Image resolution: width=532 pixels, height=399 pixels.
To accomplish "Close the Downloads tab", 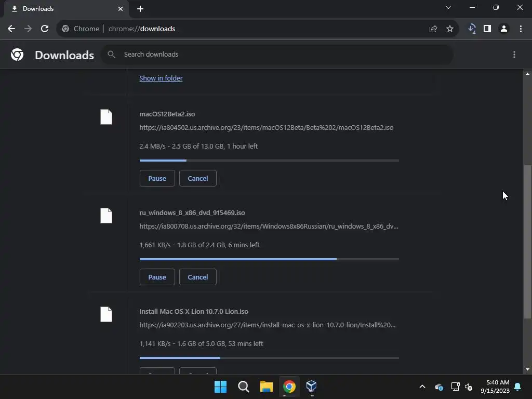I will click(121, 9).
